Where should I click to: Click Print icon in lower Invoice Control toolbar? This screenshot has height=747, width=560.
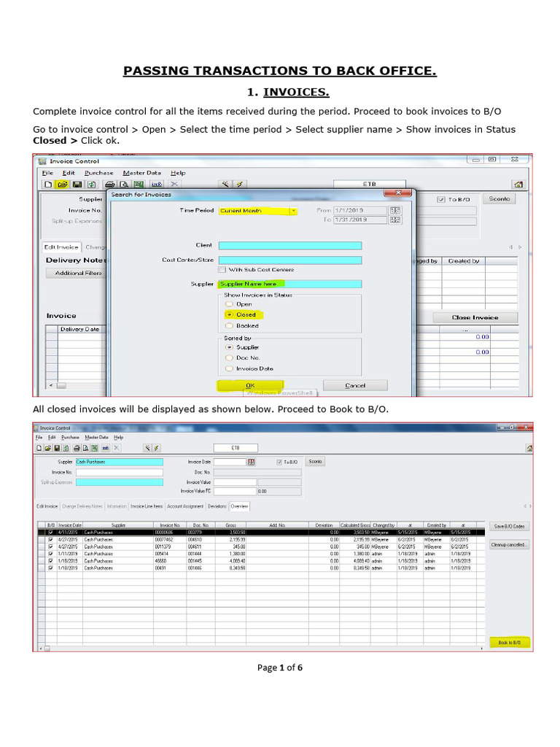click(x=77, y=448)
